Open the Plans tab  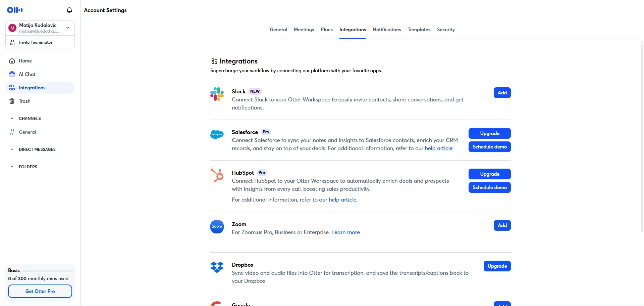(x=327, y=30)
